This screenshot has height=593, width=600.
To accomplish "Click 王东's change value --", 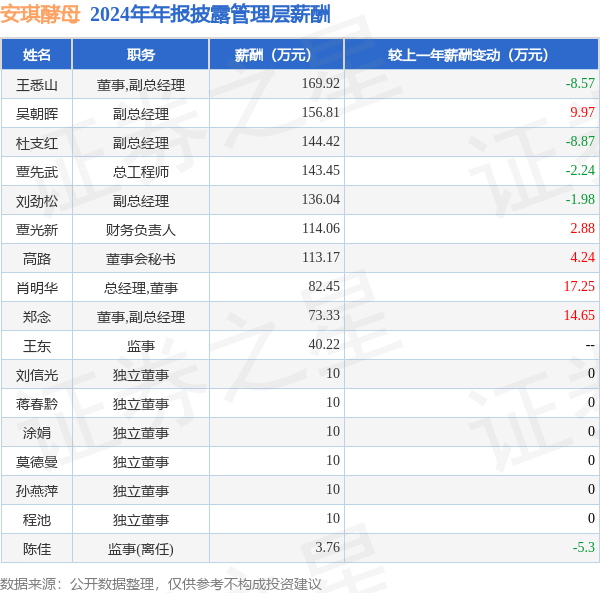I will 590,345.
